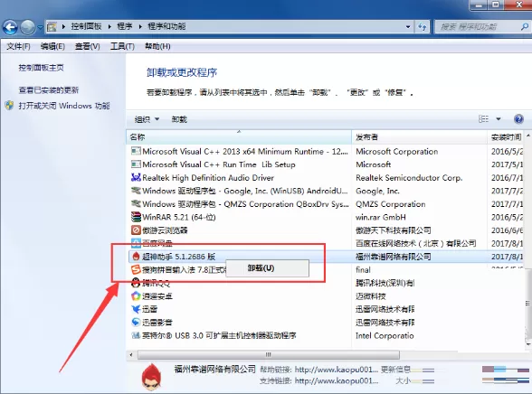The width and height of the screenshot is (532, 394).
Task: Select Realtek High Definition Audio Driver entry
Action: tap(208, 178)
